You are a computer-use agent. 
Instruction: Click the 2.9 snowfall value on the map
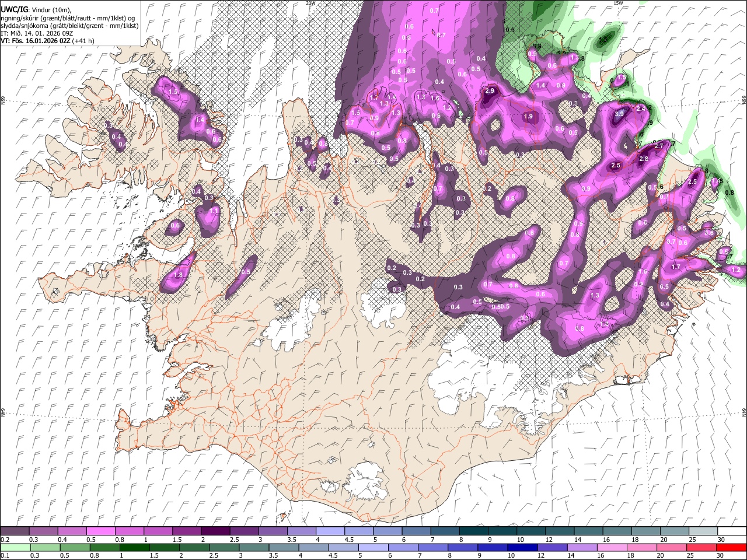tap(490, 91)
